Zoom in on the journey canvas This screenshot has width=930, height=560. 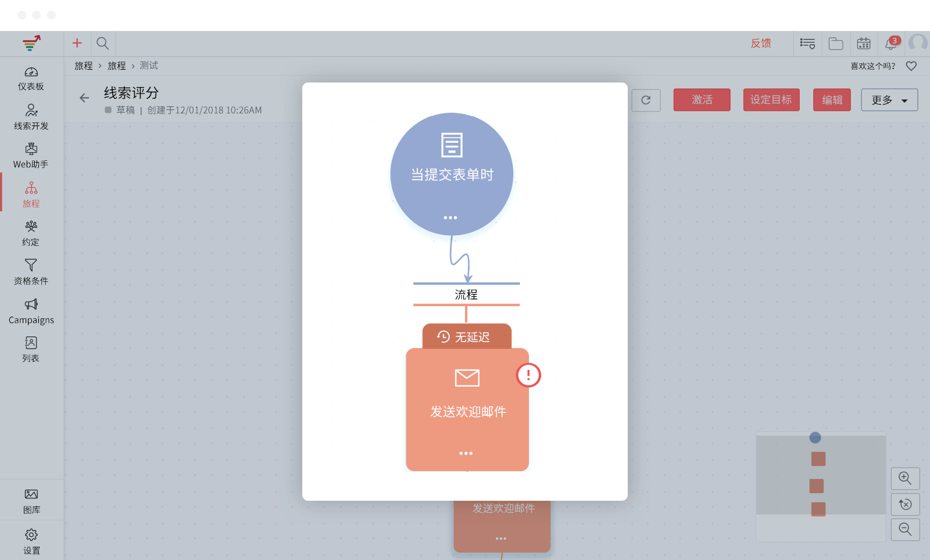tap(905, 478)
